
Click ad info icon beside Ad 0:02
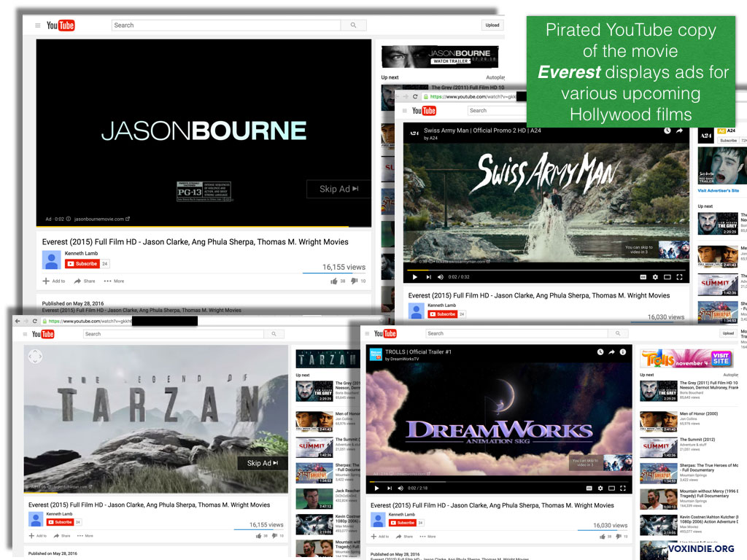click(69, 219)
